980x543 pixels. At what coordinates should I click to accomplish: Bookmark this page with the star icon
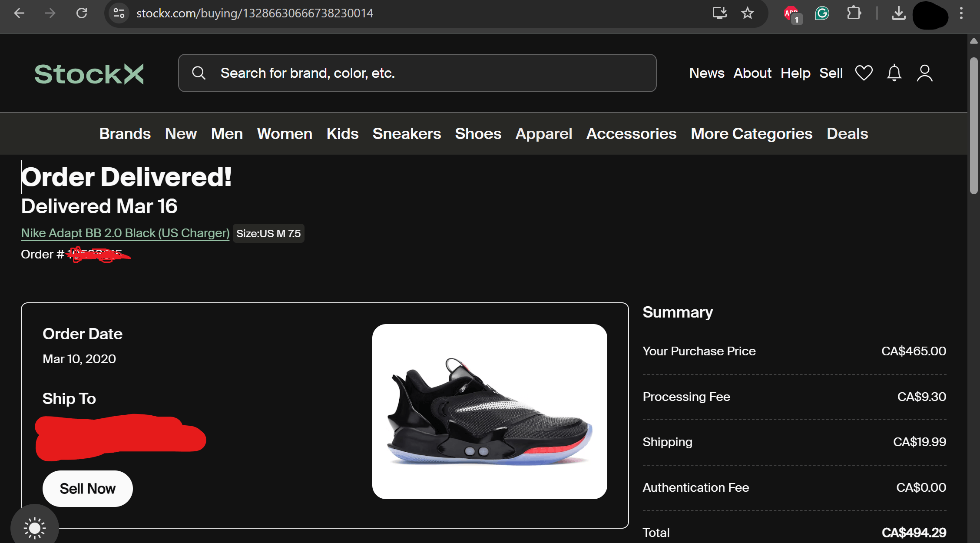(x=748, y=13)
